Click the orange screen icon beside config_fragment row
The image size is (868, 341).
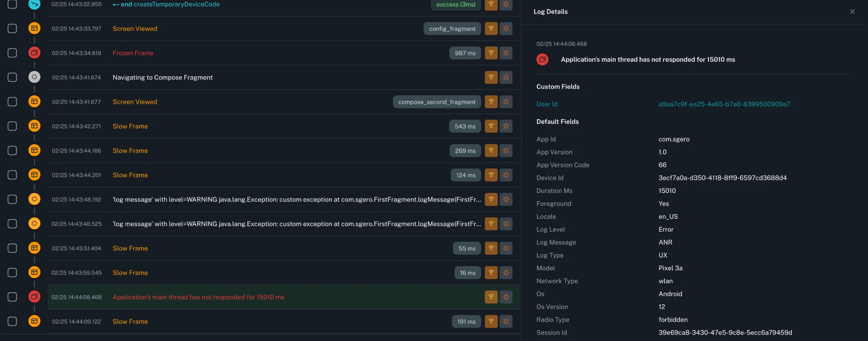(34, 28)
